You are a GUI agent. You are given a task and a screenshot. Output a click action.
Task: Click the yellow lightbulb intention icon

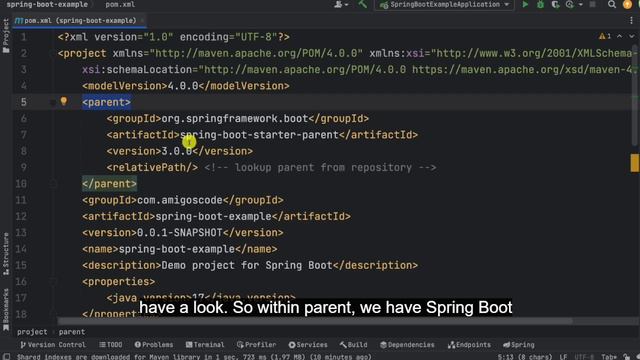64,101
